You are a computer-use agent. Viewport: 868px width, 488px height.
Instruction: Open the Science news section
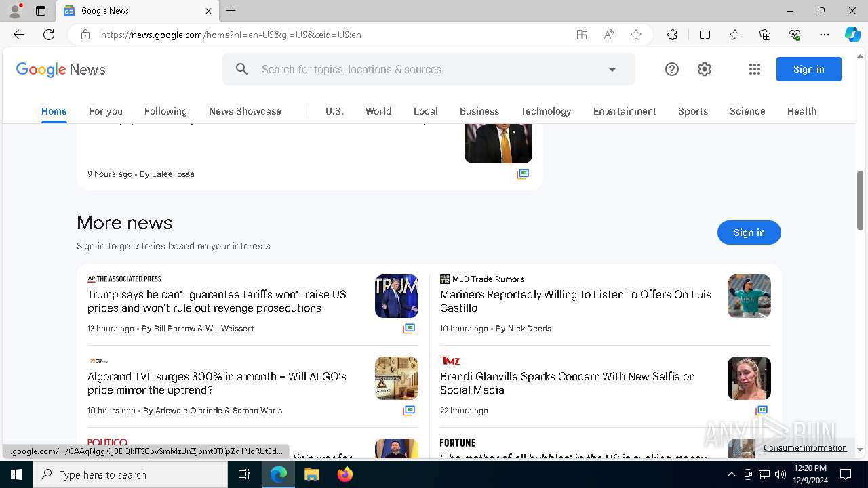coord(747,111)
